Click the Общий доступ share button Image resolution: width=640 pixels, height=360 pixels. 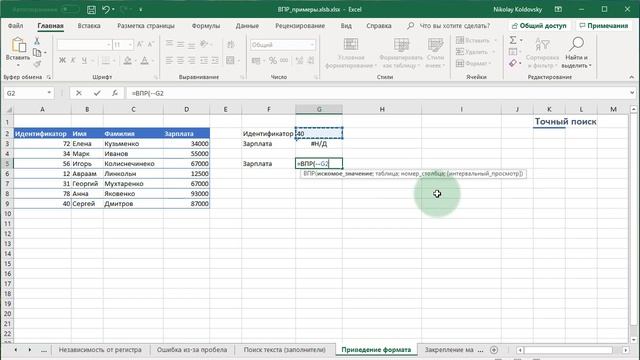pos(539,26)
